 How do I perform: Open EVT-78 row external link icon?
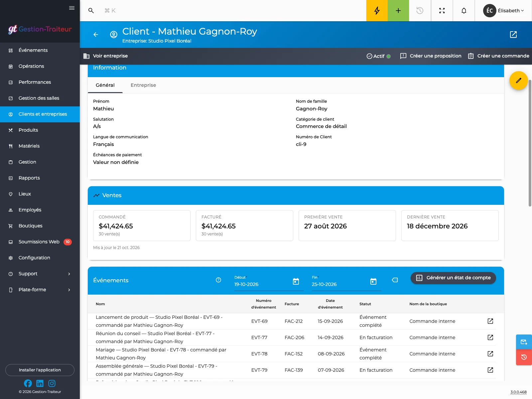tap(490, 354)
